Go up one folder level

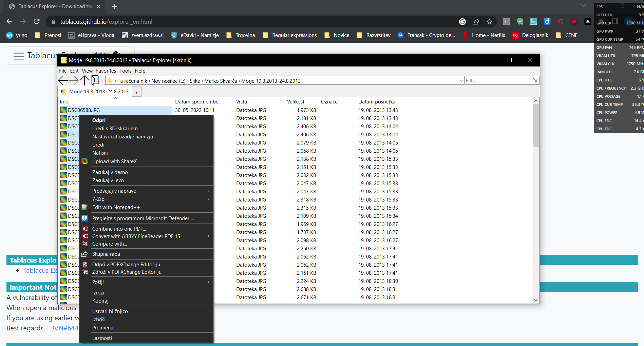84,80
